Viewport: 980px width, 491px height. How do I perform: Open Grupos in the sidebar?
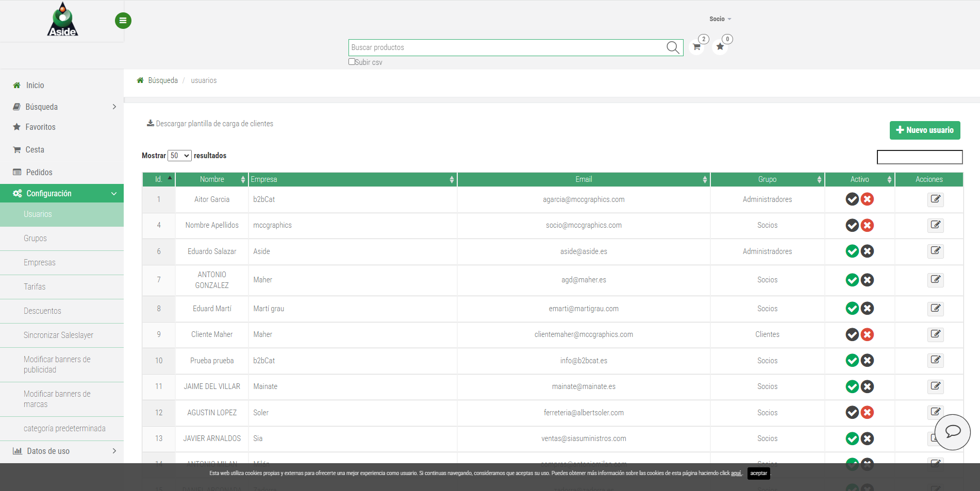tap(35, 239)
